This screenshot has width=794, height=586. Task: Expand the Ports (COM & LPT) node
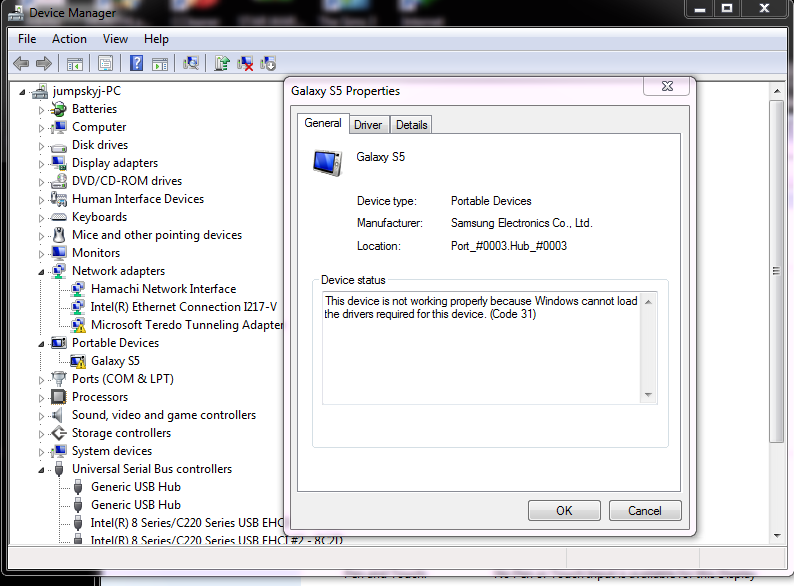point(42,380)
